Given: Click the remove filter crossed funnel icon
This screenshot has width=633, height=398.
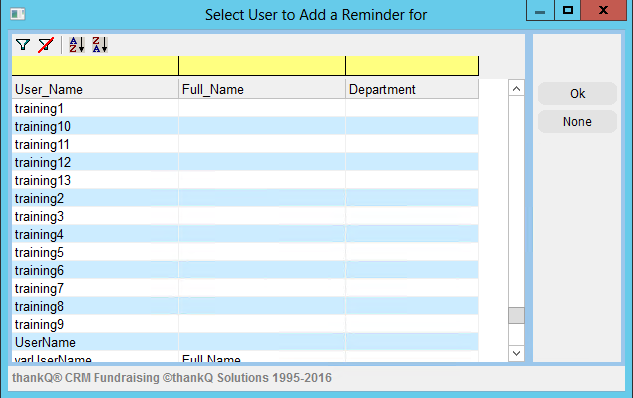Looking at the screenshot, I should (x=46, y=44).
